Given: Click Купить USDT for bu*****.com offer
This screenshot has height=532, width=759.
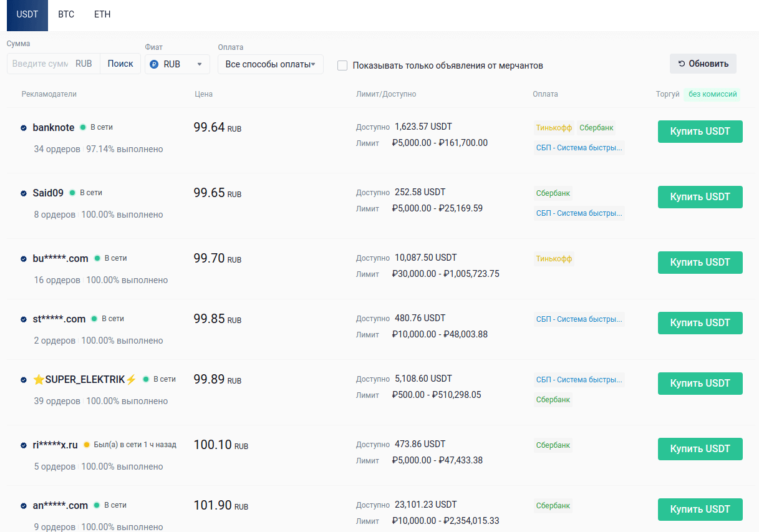Looking at the screenshot, I should pos(700,263).
